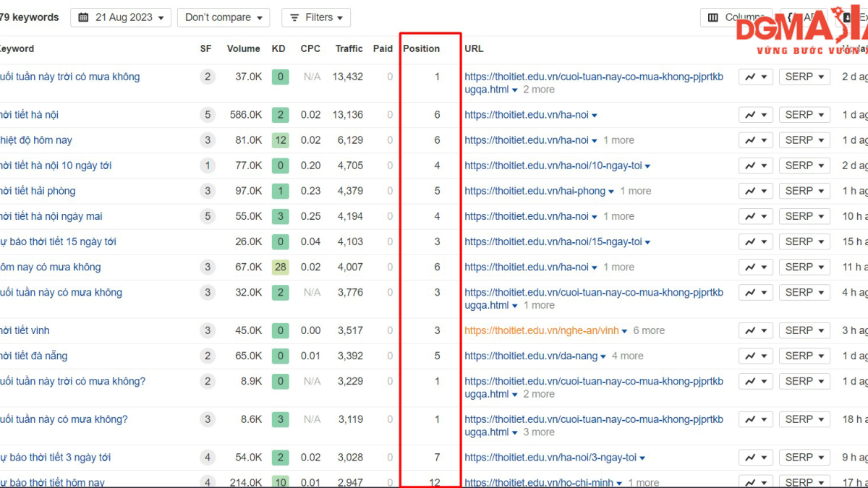Expand URL arrow for hai-phong link

tap(611, 192)
